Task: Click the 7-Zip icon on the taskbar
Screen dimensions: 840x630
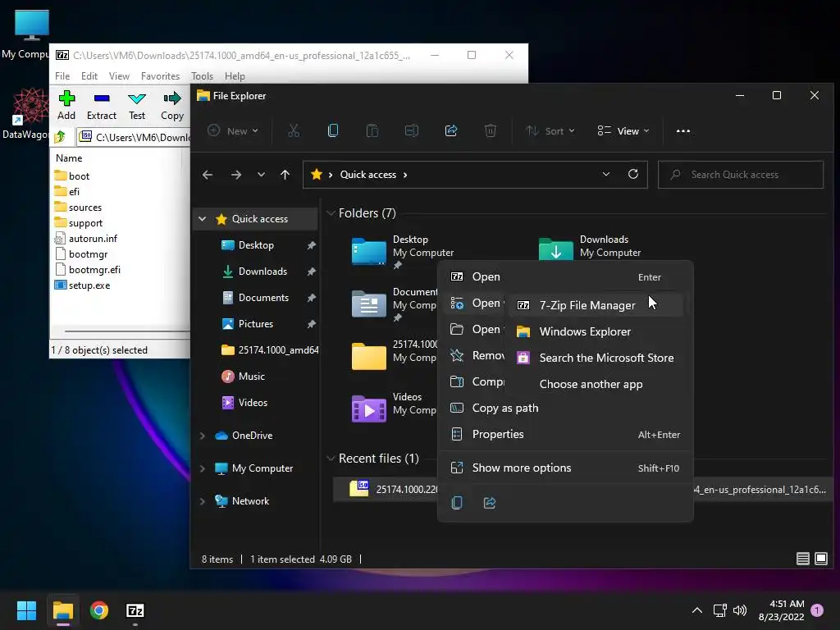Action: tap(135, 610)
